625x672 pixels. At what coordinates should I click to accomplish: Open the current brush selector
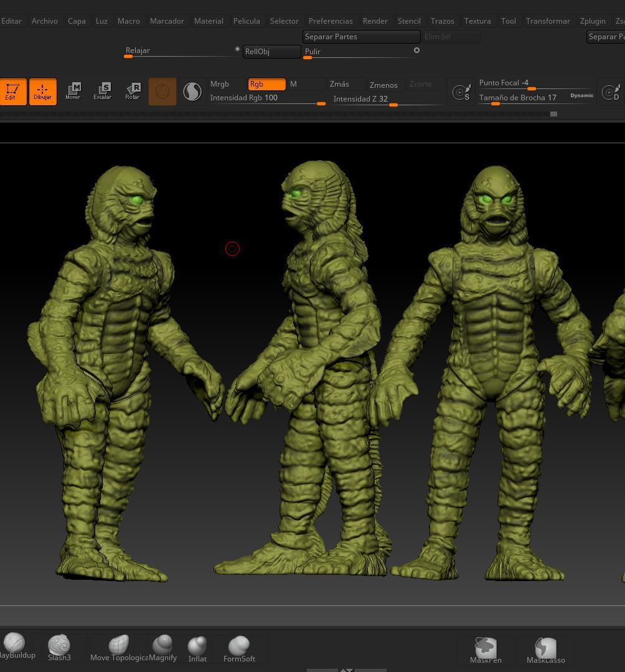[x=162, y=91]
